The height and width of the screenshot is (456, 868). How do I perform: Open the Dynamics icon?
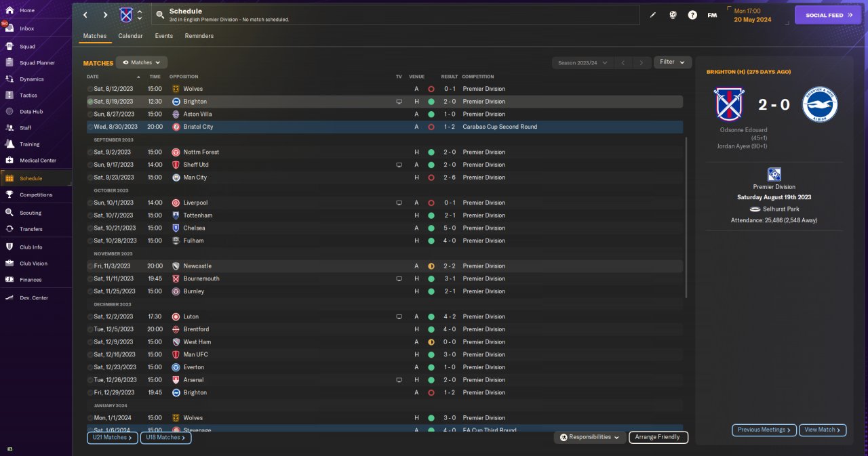(x=9, y=79)
